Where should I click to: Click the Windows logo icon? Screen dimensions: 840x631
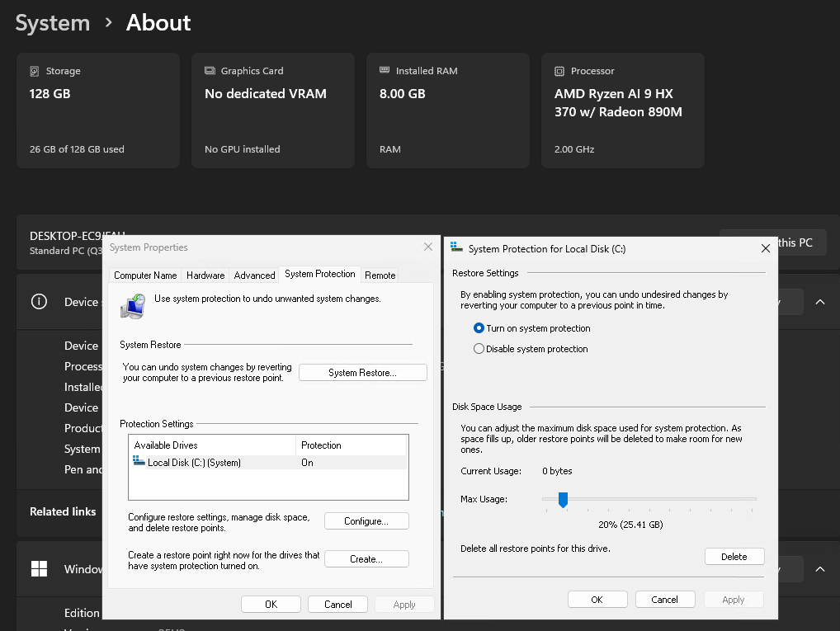click(39, 569)
